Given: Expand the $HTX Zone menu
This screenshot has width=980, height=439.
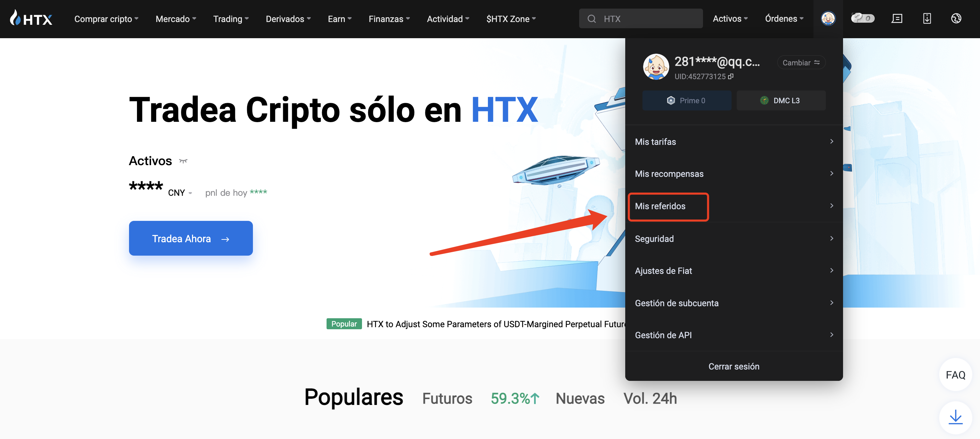Looking at the screenshot, I should pos(511,19).
